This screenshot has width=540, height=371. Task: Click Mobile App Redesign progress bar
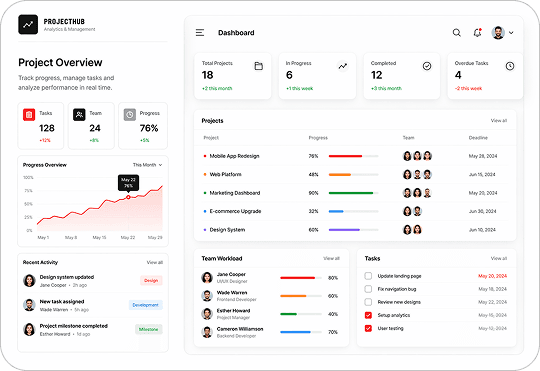pos(353,156)
